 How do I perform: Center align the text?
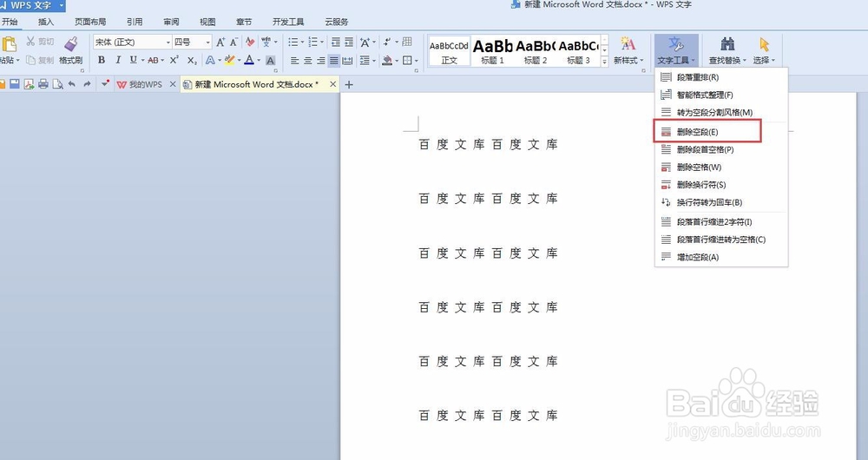click(x=307, y=61)
